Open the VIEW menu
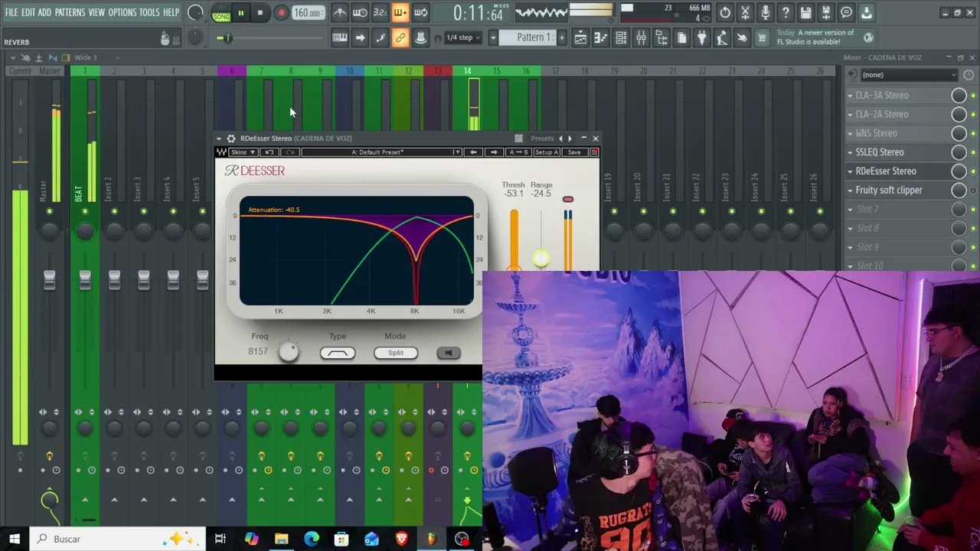Image resolution: width=980 pixels, height=551 pixels. (x=96, y=12)
